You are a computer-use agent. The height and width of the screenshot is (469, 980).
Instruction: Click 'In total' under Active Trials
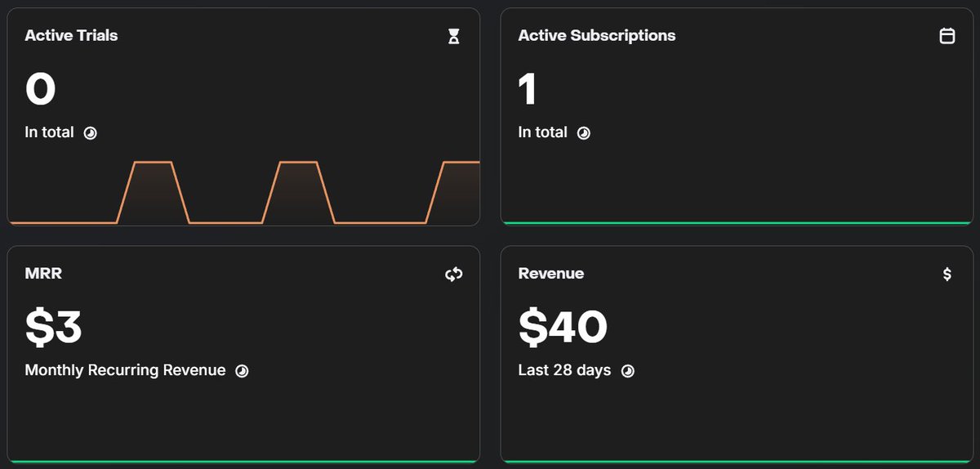[49, 132]
